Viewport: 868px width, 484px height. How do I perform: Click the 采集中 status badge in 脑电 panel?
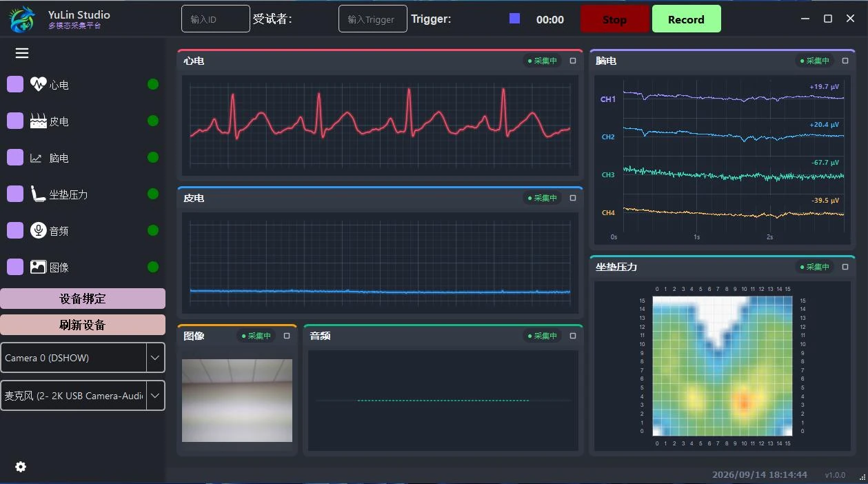815,61
